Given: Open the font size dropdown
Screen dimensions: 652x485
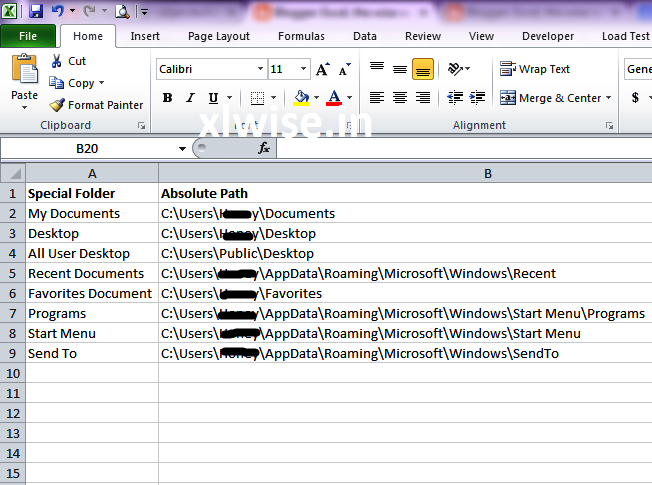Looking at the screenshot, I should point(304,69).
